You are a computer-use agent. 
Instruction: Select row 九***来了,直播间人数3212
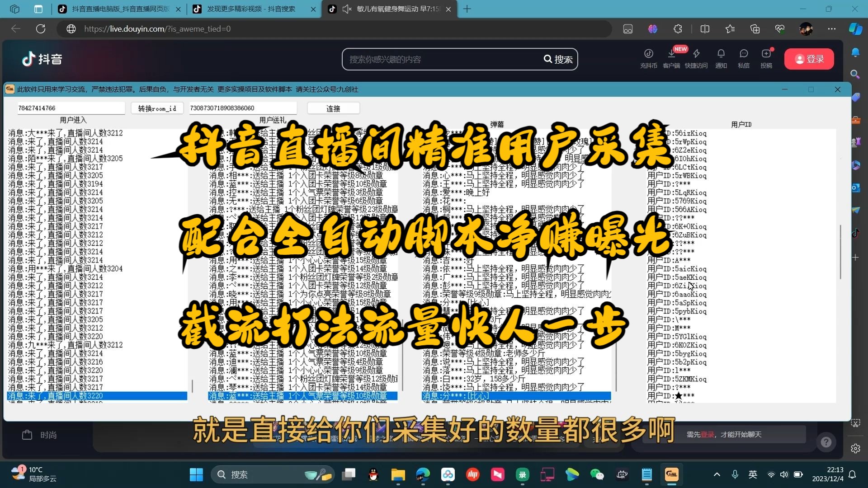[66, 345]
